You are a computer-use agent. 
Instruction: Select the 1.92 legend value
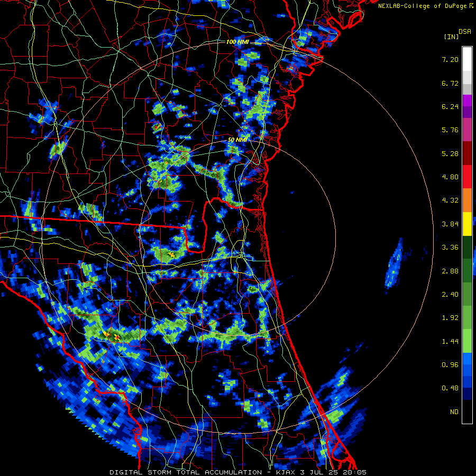pyautogui.click(x=450, y=318)
